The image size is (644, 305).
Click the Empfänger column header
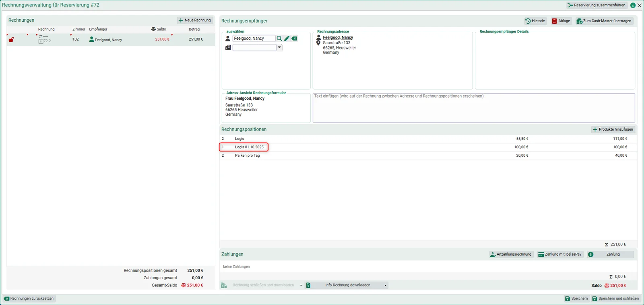click(x=98, y=29)
